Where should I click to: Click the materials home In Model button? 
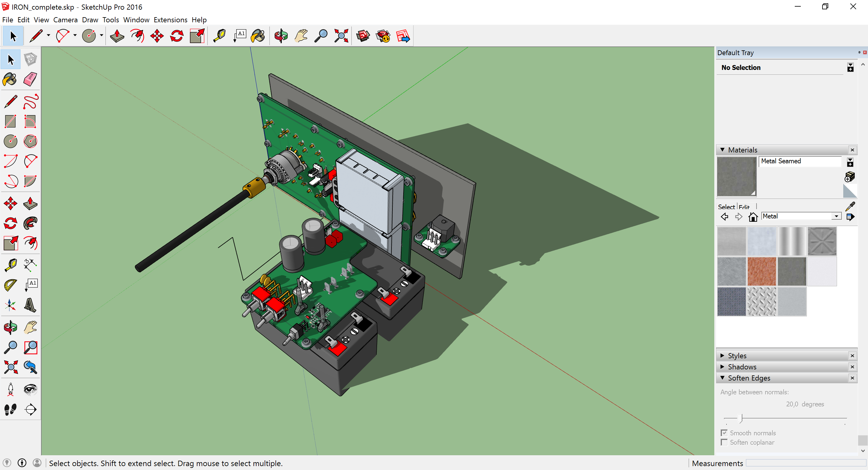[753, 217]
